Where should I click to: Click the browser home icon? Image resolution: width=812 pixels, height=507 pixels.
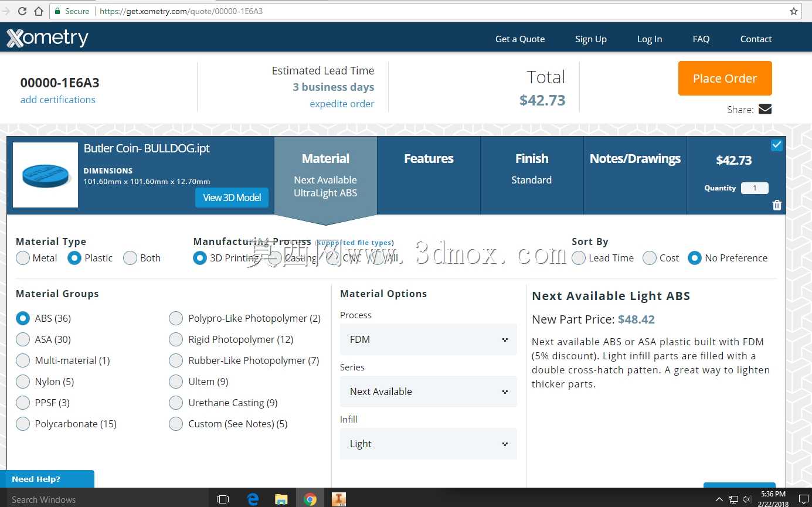[39, 11]
